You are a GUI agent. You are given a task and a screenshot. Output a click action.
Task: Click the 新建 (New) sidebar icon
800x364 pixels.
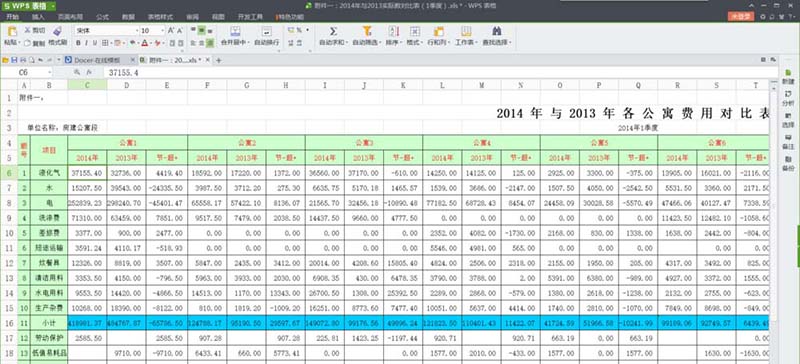788,77
